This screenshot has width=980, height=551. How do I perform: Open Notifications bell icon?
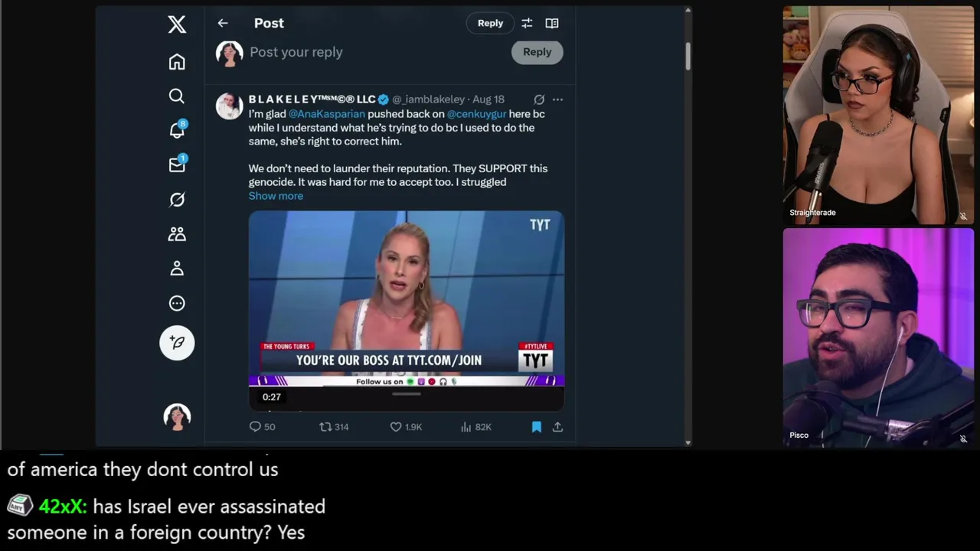[177, 130]
